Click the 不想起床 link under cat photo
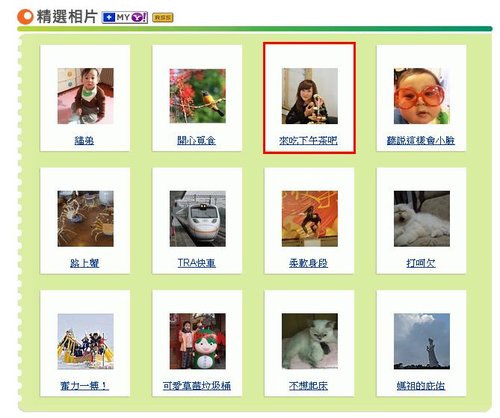500x418 pixels. pos(308,386)
